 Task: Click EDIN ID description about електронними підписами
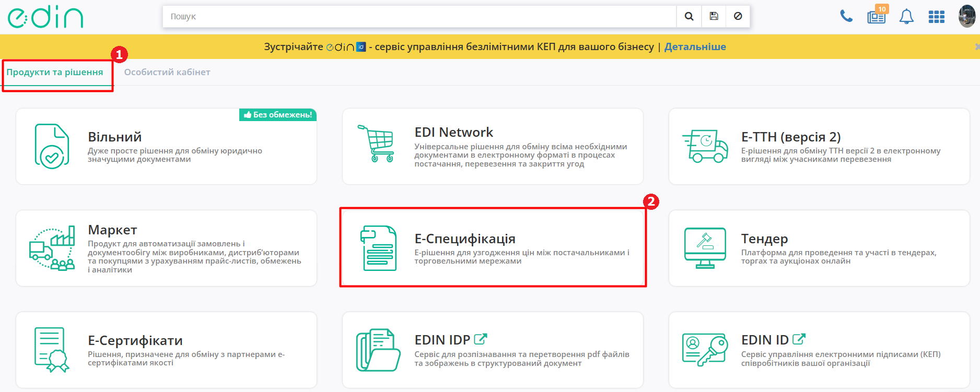coord(841,359)
